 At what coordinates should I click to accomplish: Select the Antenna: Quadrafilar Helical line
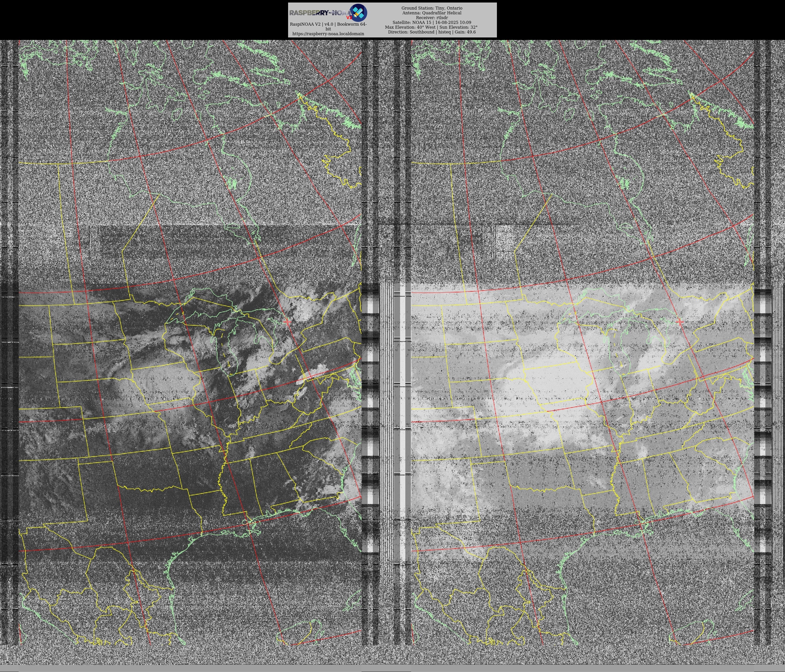(x=431, y=13)
